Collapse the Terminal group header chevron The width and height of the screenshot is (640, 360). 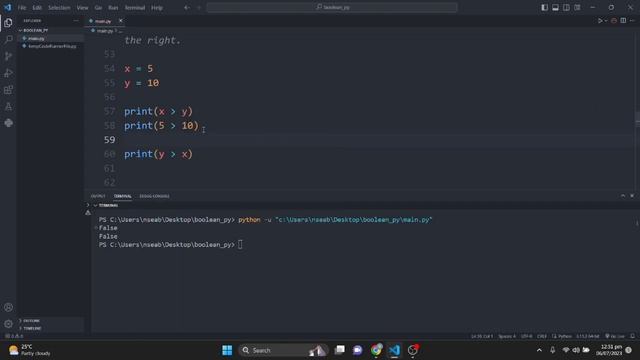coord(95,205)
